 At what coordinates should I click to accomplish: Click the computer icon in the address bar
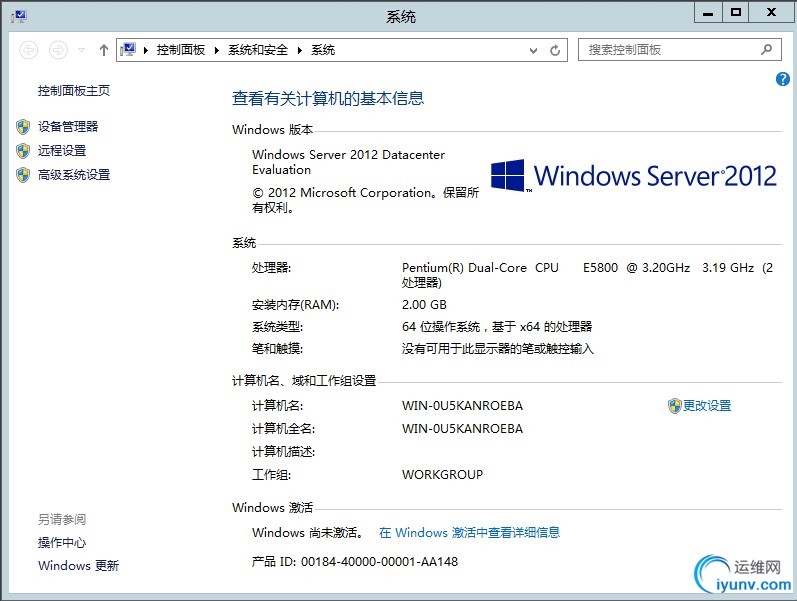(x=128, y=49)
